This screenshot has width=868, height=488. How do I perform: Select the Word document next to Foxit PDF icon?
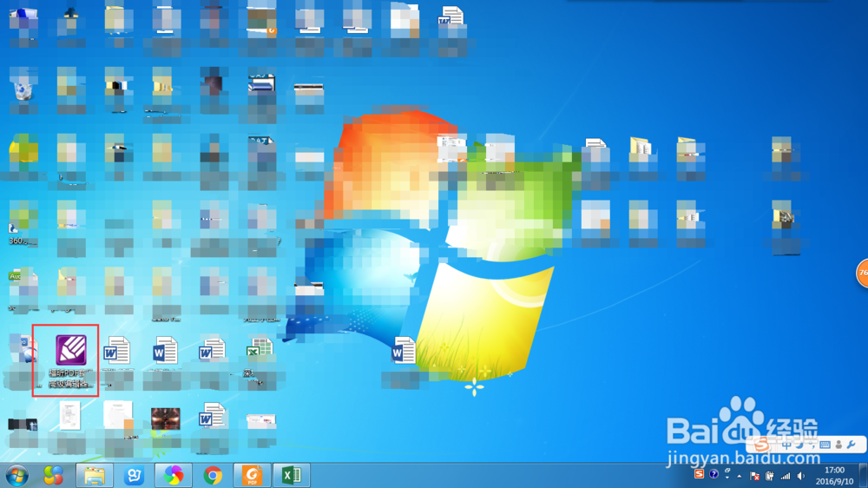tap(117, 350)
